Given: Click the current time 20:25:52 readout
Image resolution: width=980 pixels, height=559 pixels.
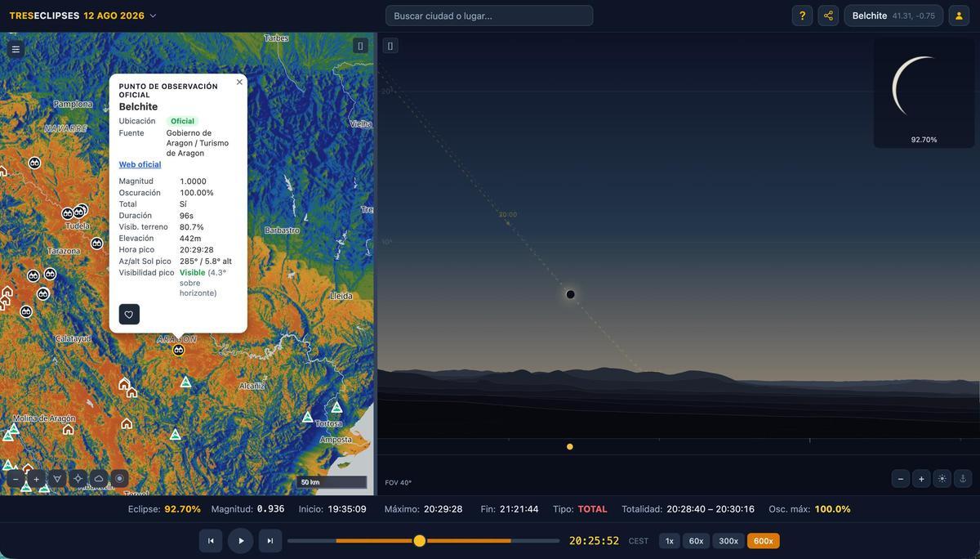Looking at the screenshot, I should click(x=595, y=541).
